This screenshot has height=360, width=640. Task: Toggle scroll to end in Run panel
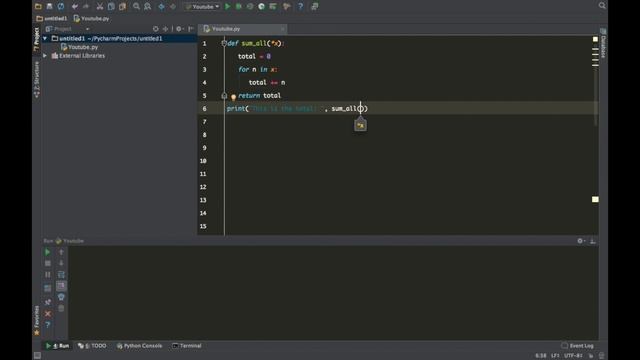61,286
